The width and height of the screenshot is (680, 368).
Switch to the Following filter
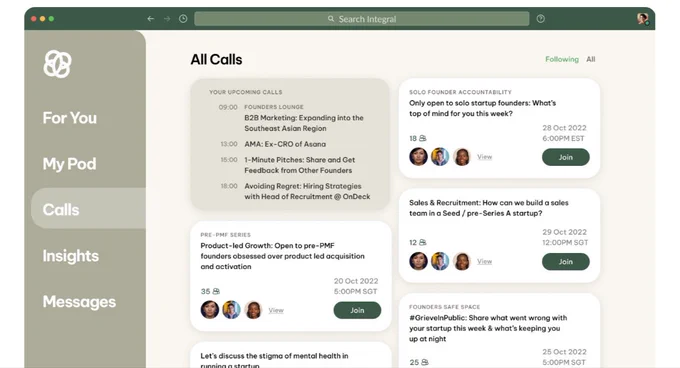point(562,59)
